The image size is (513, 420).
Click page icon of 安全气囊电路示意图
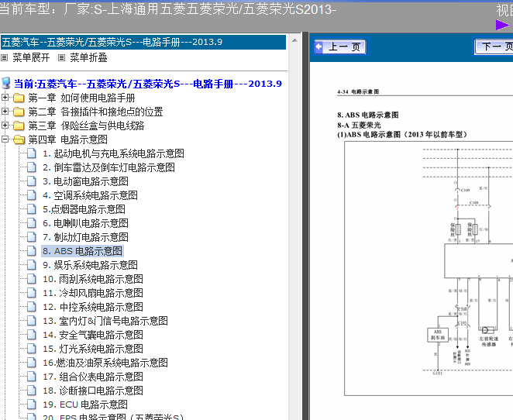point(32,335)
